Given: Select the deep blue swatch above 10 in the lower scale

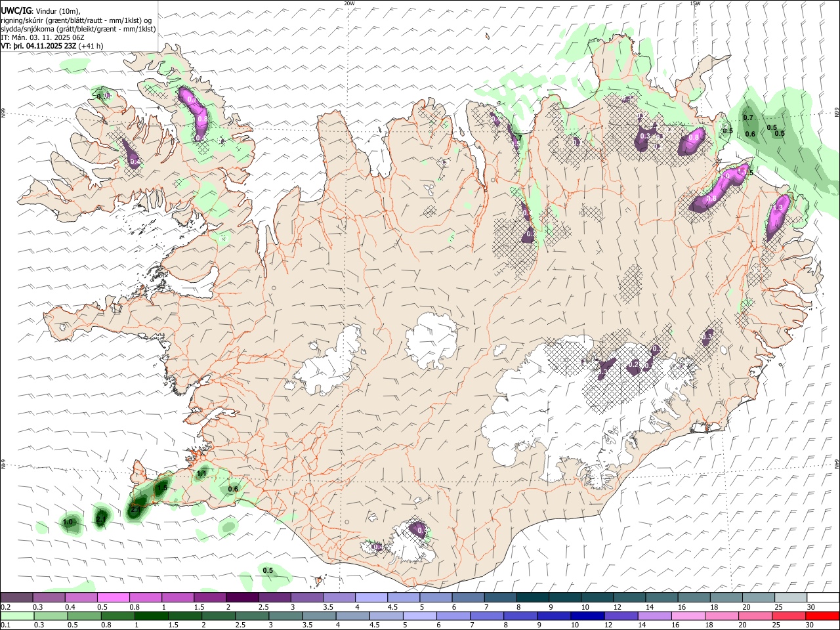Looking at the screenshot, I should pos(587,616).
